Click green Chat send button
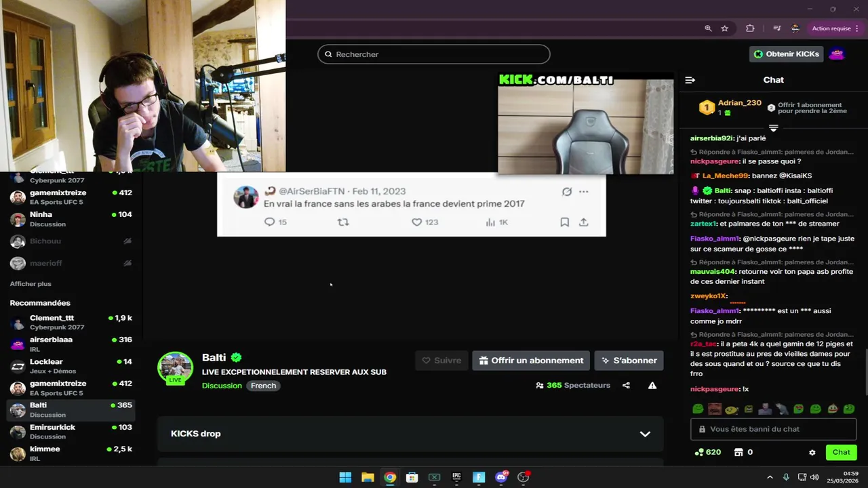 click(841, 452)
